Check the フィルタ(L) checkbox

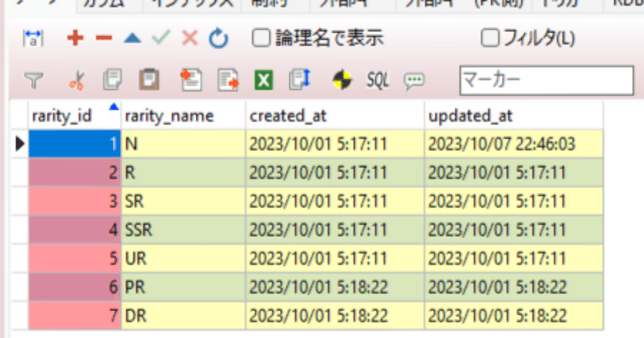[489, 37]
